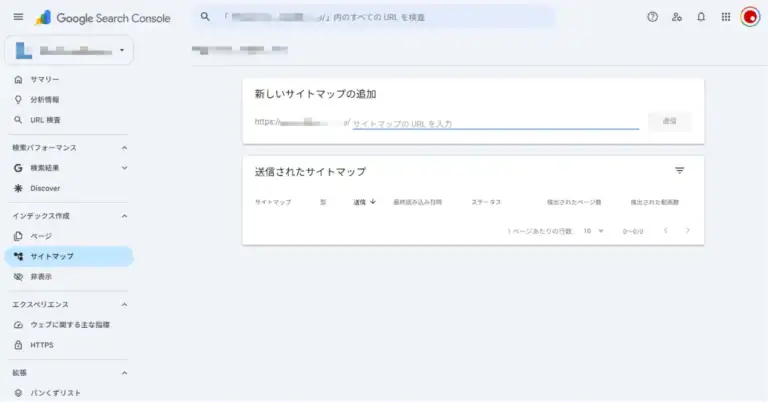This screenshot has width=768, height=402.
Task: Click the 非表示 crossed-eye icon
Action: pos(18,277)
